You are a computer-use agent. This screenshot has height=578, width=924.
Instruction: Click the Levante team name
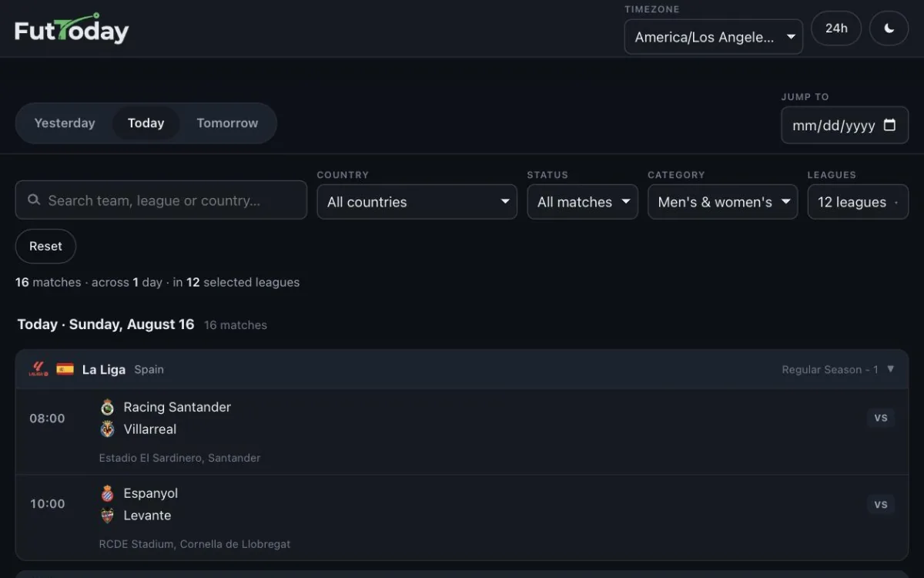tap(148, 516)
